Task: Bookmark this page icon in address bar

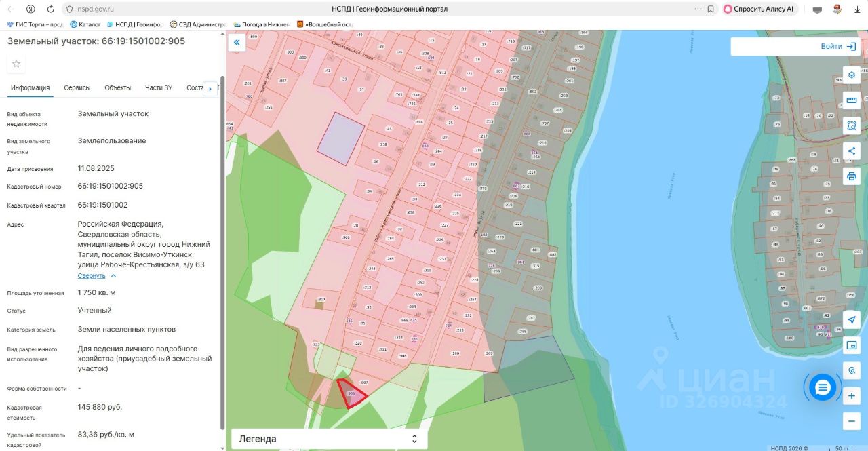Action: pos(711,9)
